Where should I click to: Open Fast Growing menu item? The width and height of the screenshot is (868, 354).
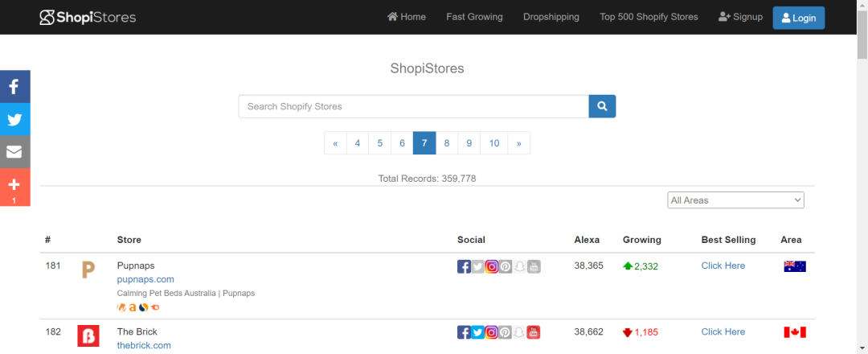click(x=474, y=17)
